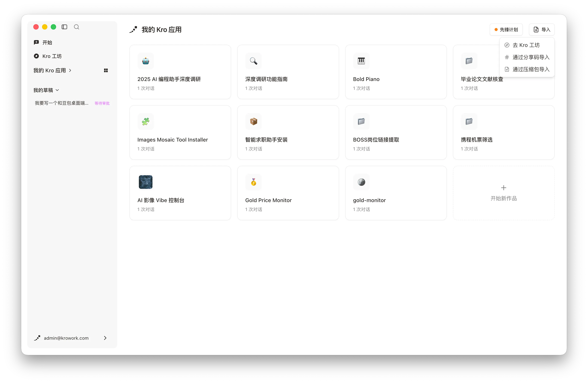
Task: Click the orange dot on 先锋计划
Action: [496, 30]
